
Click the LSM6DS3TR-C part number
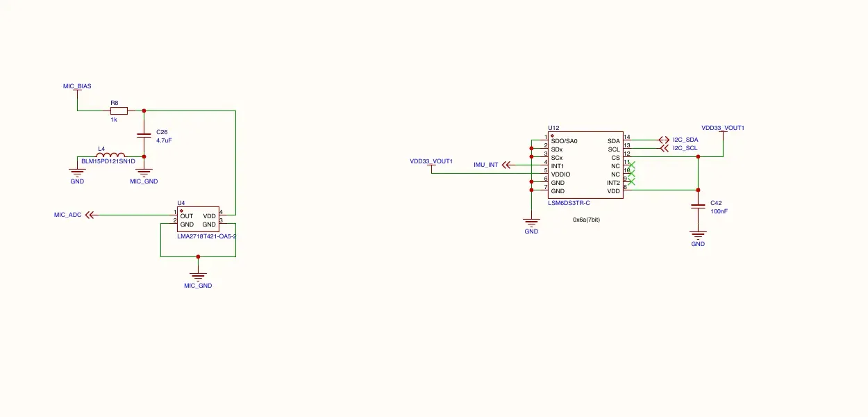pos(569,202)
